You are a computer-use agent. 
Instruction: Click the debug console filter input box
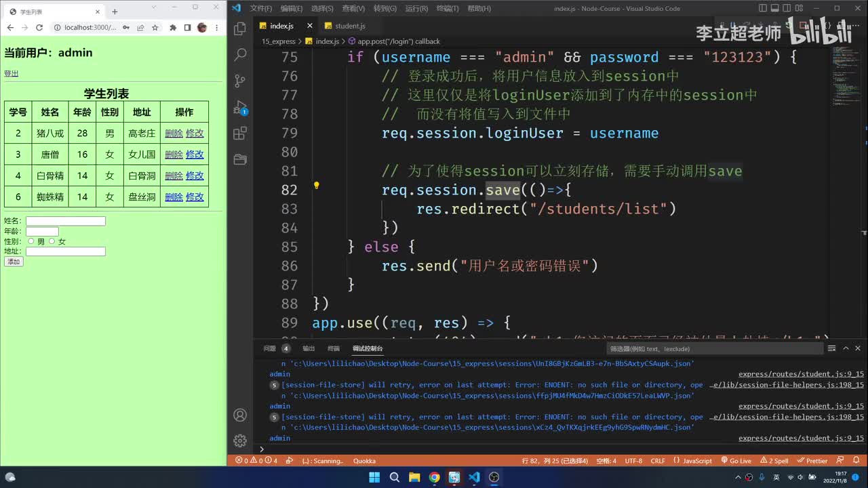coord(715,348)
